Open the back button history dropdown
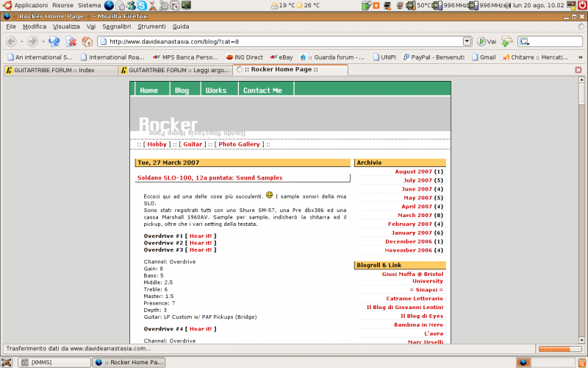The width and height of the screenshot is (588, 368). 21,41
